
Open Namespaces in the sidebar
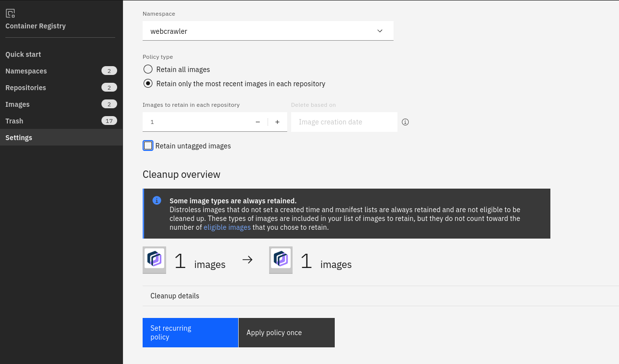(x=26, y=71)
